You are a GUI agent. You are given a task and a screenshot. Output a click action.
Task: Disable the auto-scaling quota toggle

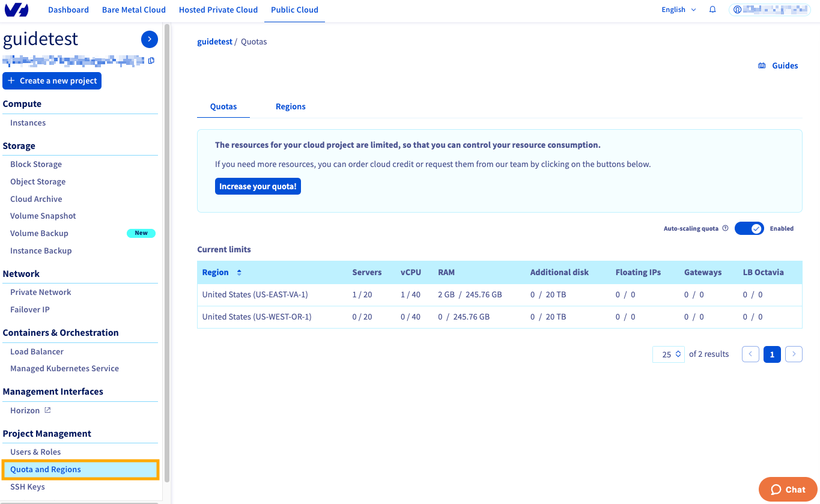click(749, 228)
